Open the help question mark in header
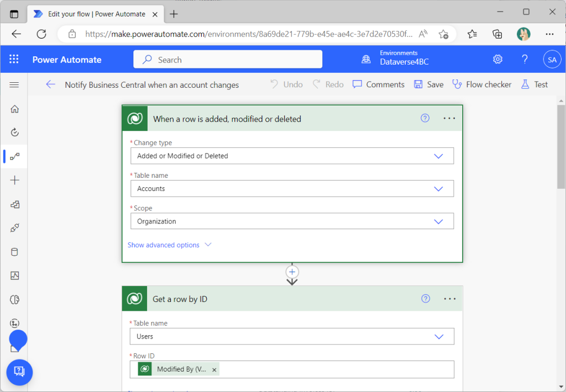The height and width of the screenshot is (392, 566). (525, 59)
